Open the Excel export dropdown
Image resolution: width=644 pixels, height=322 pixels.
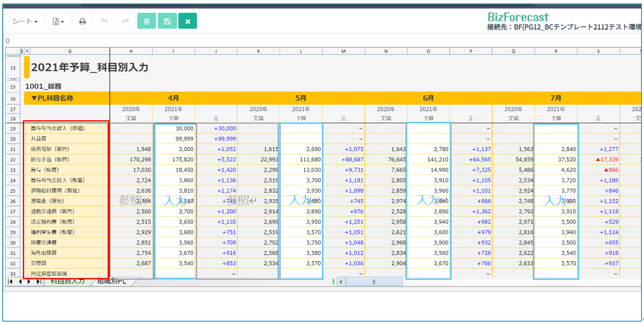pos(58,21)
